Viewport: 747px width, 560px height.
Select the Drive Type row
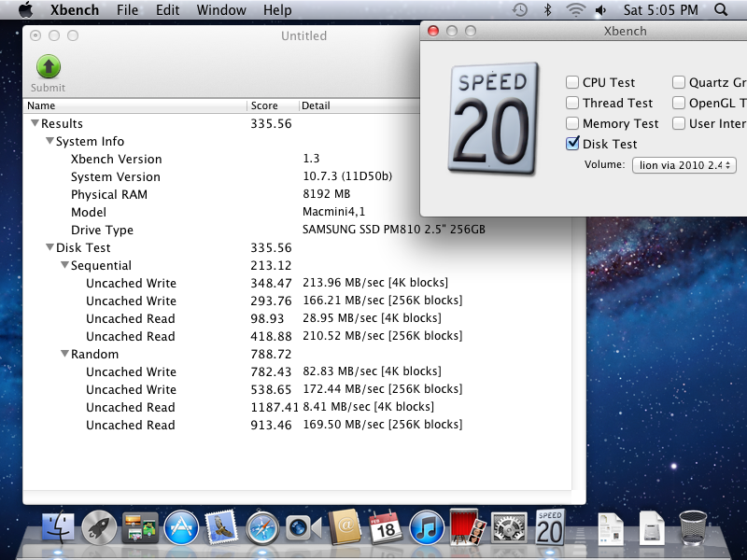click(297, 230)
